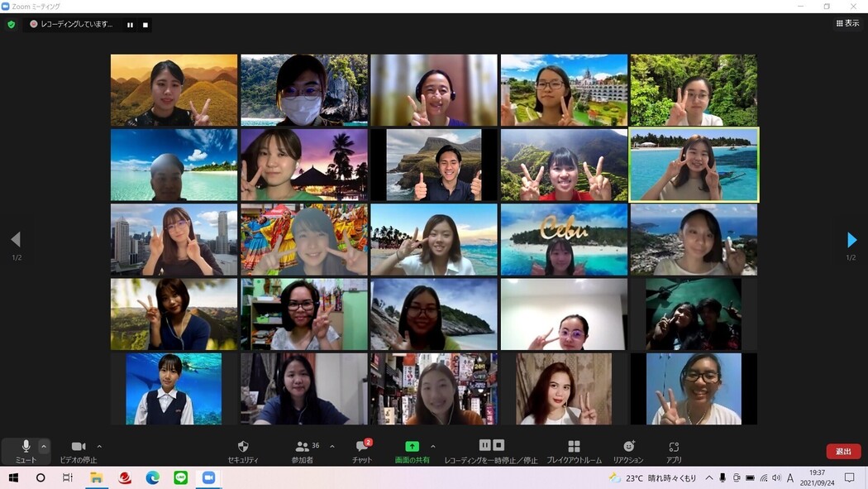Go to next gallery page with right arrow
868x489 pixels.
pos(851,240)
